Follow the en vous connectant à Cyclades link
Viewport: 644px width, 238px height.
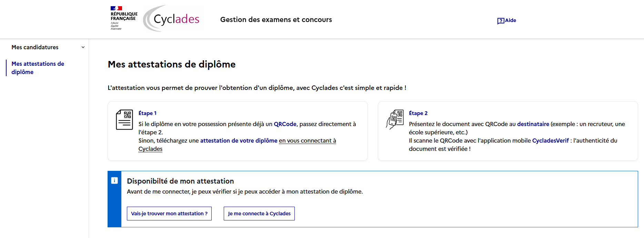click(307, 141)
